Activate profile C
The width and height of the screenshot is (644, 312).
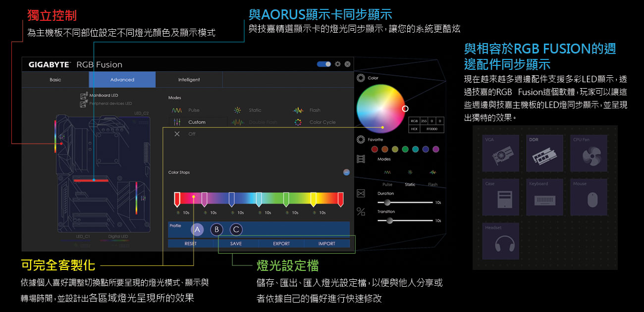click(x=236, y=230)
